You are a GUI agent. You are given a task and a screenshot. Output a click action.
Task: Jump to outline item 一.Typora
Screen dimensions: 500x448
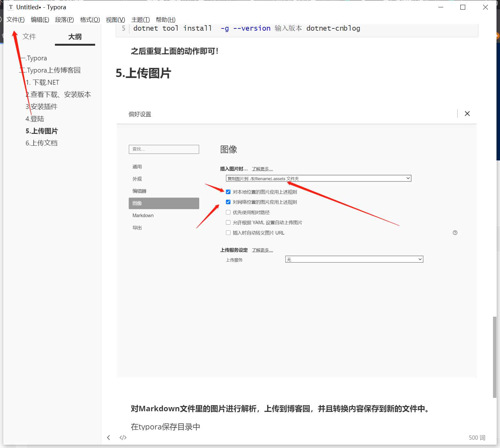pos(34,58)
